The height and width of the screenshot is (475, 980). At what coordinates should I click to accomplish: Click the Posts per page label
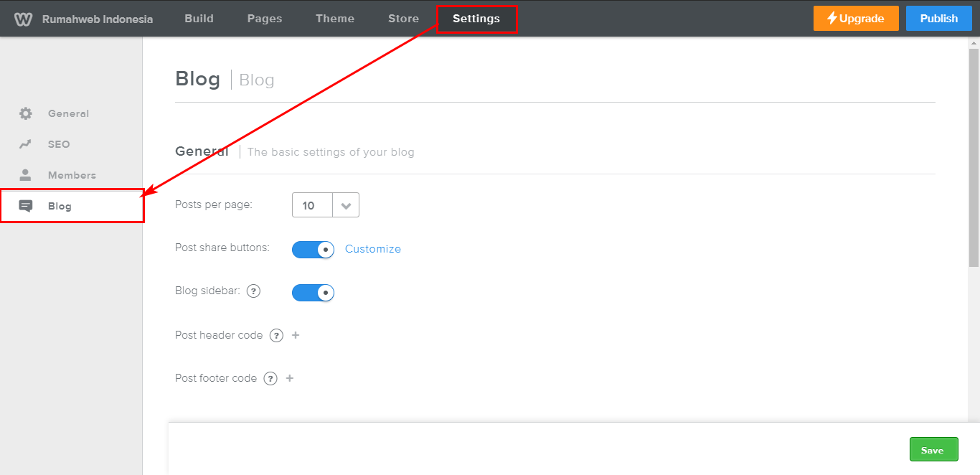coord(214,204)
